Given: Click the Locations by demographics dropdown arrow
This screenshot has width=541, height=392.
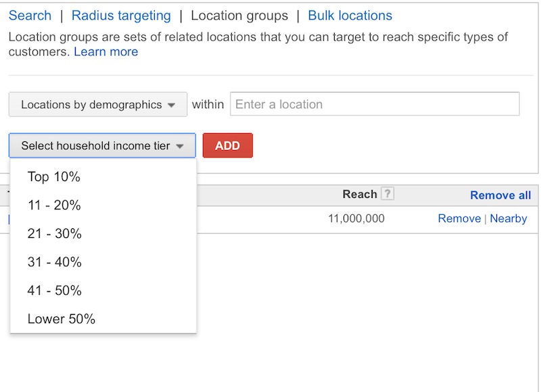Looking at the screenshot, I should [x=171, y=105].
